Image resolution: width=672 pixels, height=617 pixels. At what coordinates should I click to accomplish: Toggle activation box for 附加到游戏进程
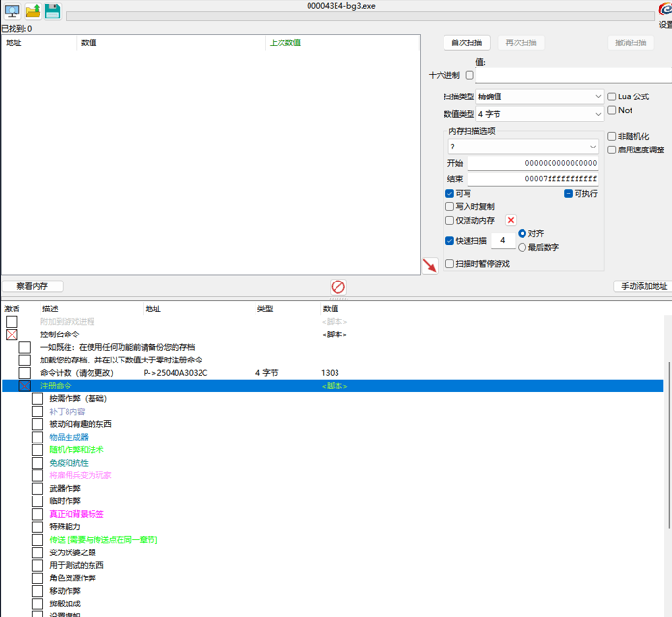12,321
